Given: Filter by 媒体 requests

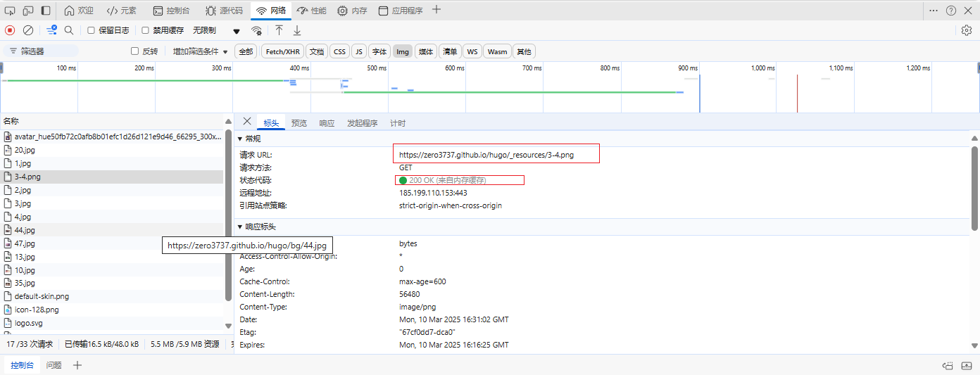Looking at the screenshot, I should (x=426, y=51).
